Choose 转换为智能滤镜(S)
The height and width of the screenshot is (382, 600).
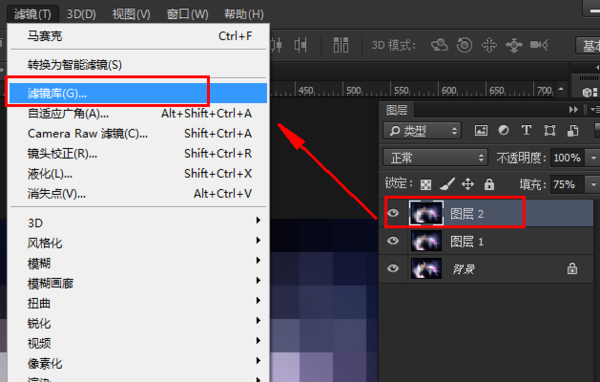(139, 65)
